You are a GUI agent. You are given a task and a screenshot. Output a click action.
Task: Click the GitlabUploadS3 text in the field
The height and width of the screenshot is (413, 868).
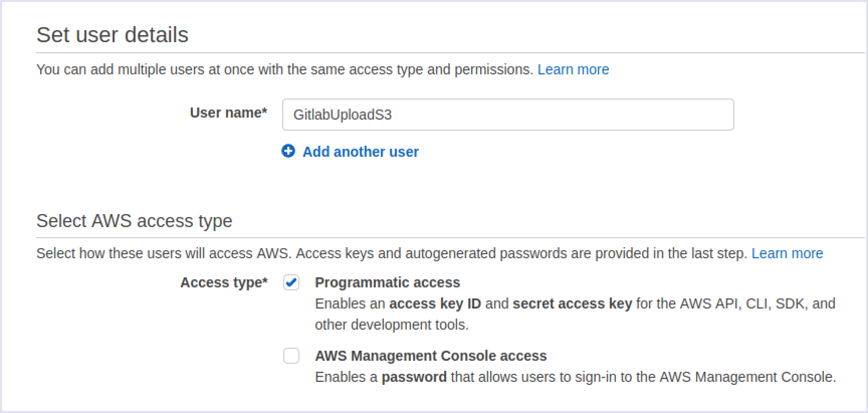coord(343,115)
